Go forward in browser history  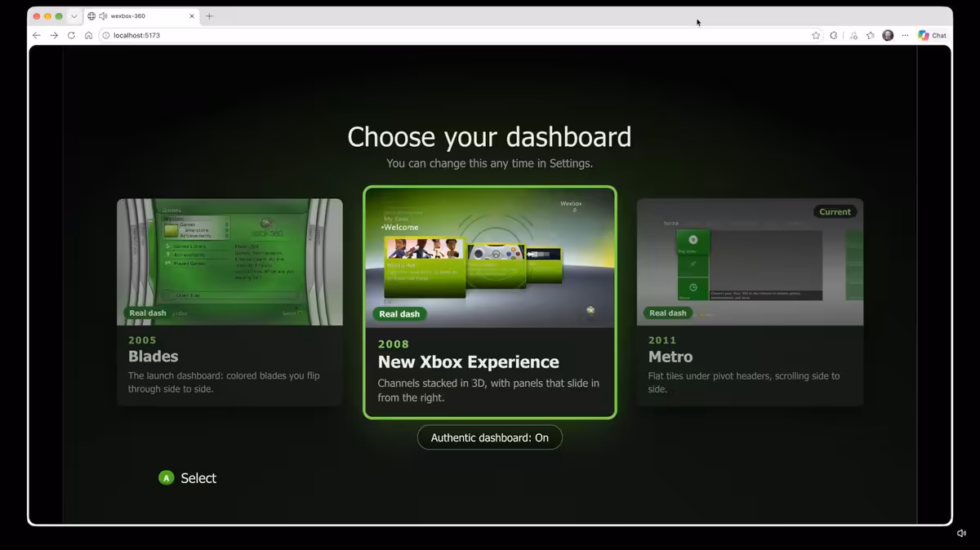[54, 36]
